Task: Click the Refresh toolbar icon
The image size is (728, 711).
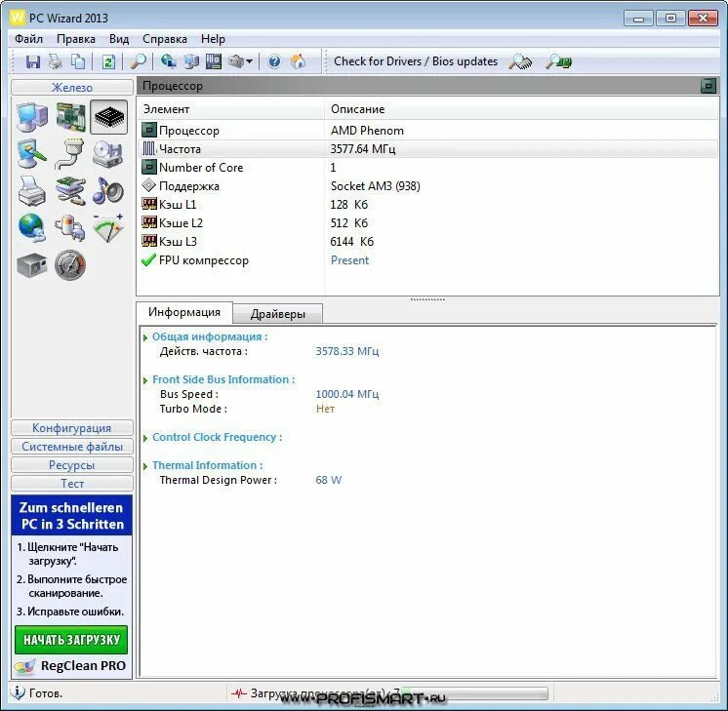Action: (x=108, y=61)
